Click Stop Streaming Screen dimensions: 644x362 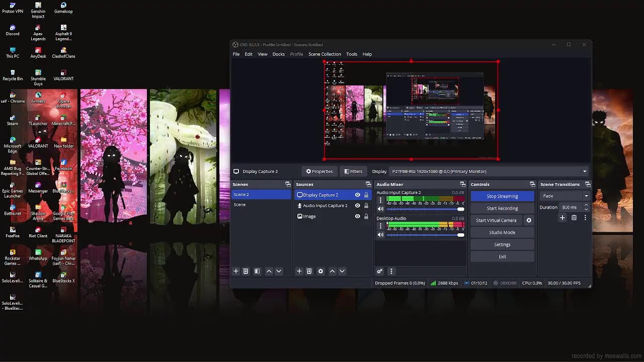pyautogui.click(x=502, y=196)
